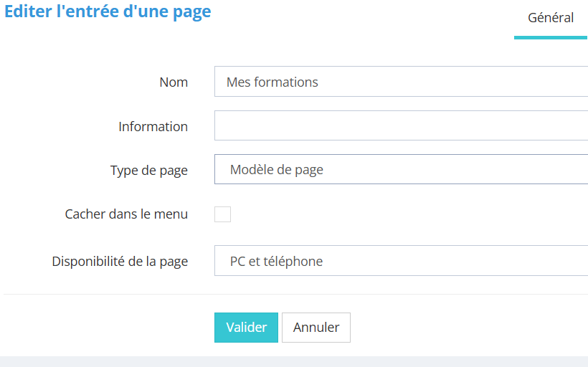Viewport: 588px width, 367px height.
Task: Click the Editer l'entrée d'une page heading
Action: [x=108, y=12]
